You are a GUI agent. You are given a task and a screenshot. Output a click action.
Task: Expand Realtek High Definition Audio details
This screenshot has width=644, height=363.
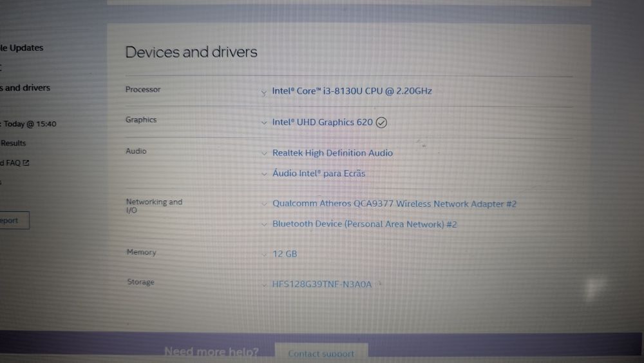(x=264, y=153)
